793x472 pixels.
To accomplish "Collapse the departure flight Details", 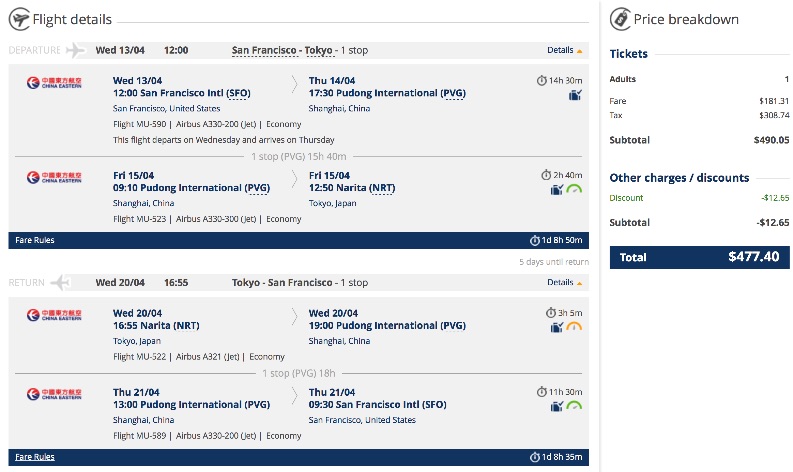I will pyautogui.click(x=565, y=50).
